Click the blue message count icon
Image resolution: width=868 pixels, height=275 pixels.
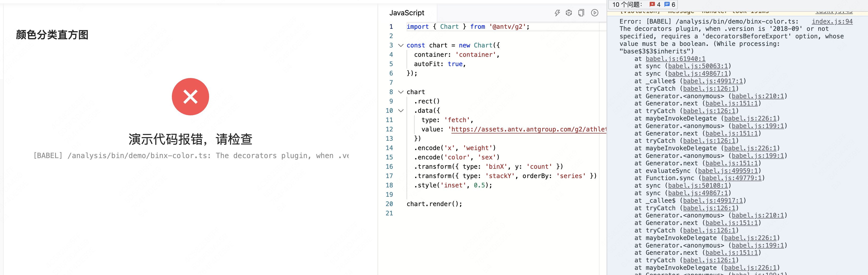[x=670, y=5]
